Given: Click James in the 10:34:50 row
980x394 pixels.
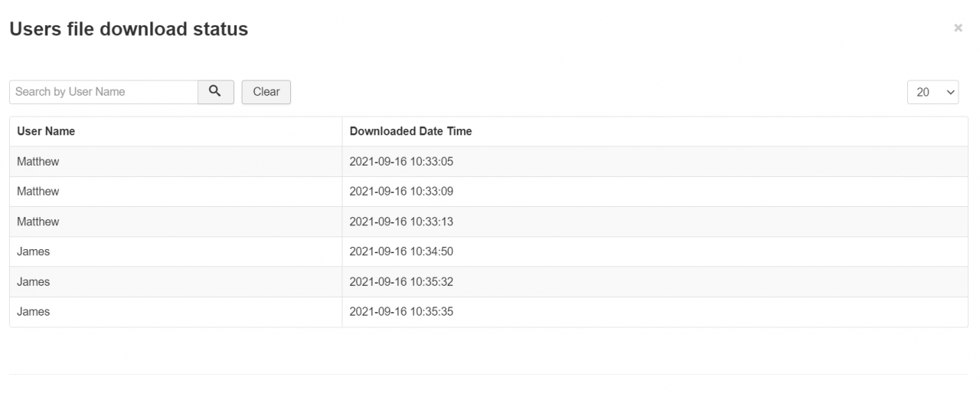Looking at the screenshot, I should tap(34, 251).
